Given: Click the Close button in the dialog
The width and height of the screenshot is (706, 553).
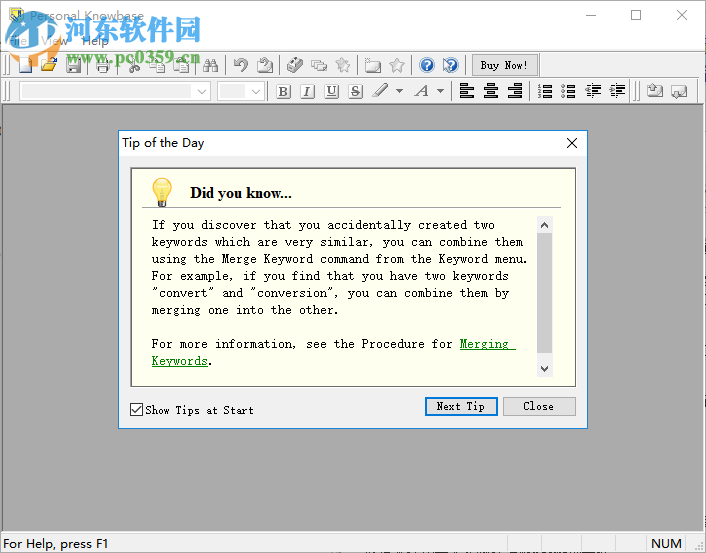Looking at the screenshot, I should 539,406.
